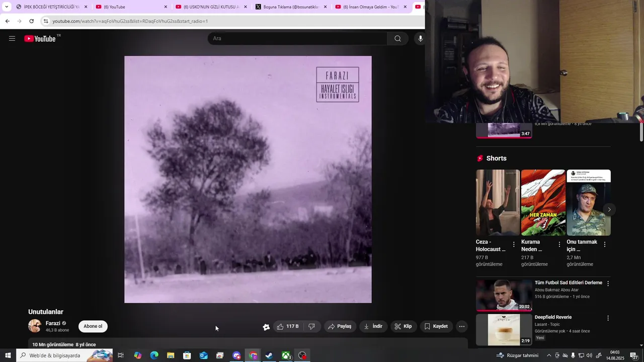The width and height of the screenshot is (644, 362).
Task: Open options for Tüm Futbol Sad Editleri
Action: 608,284
